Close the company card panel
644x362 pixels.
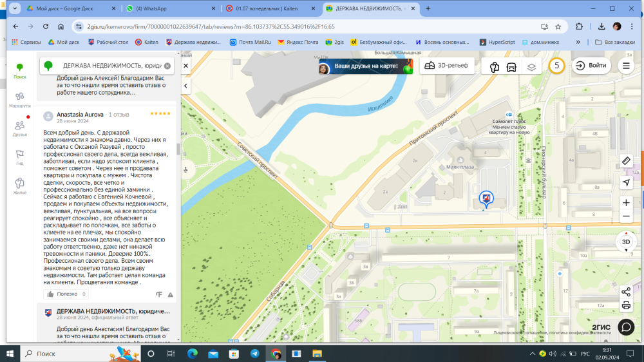[x=185, y=66]
